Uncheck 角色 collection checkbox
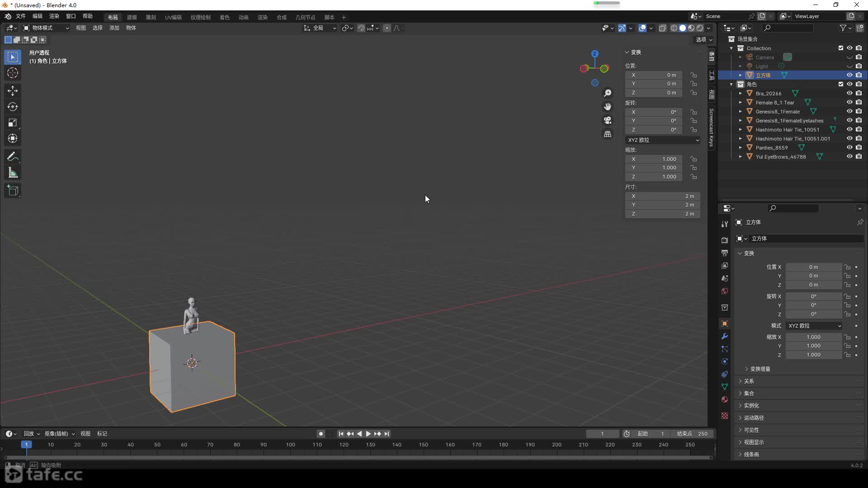Viewport: 868px width, 488px height. coord(841,84)
